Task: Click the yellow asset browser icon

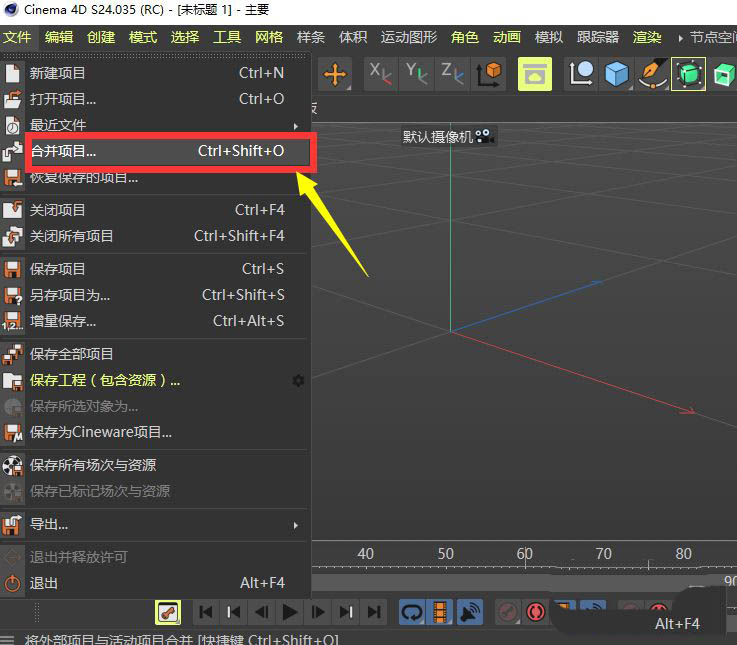Action: (535, 74)
